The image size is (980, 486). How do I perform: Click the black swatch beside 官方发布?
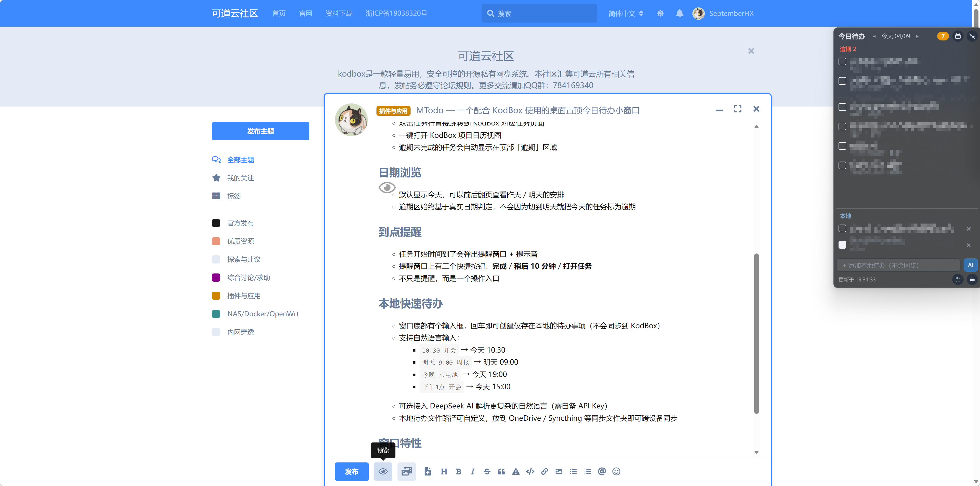click(x=216, y=223)
